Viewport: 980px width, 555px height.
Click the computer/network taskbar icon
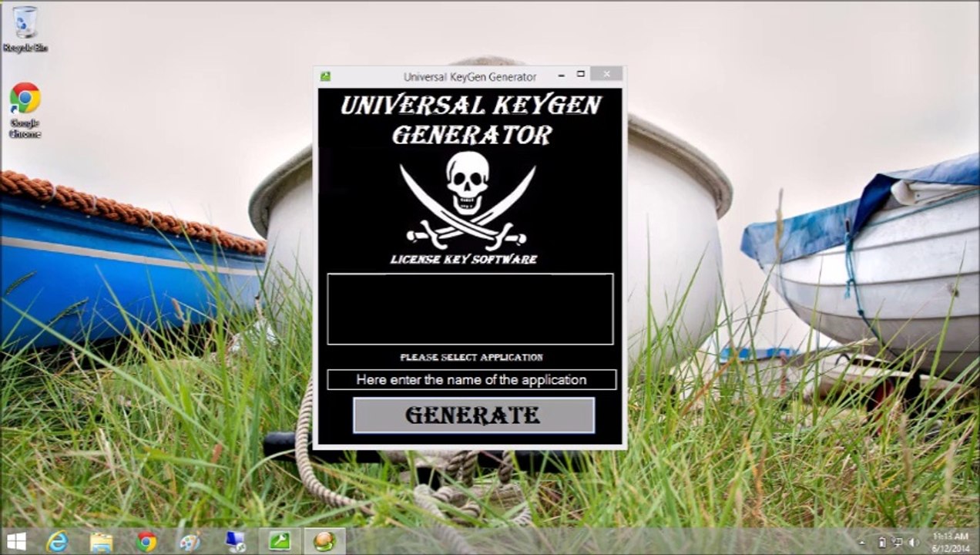pyautogui.click(x=235, y=542)
